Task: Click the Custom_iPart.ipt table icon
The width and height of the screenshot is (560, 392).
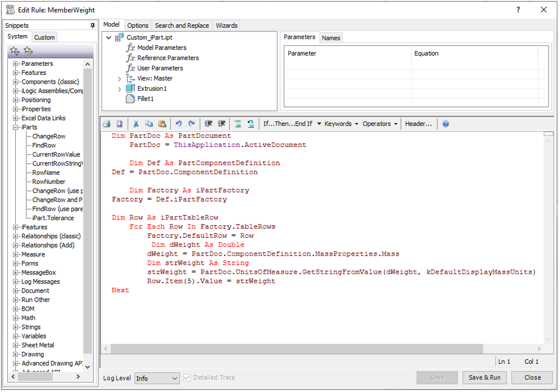Action: click(x=119, y=37)
